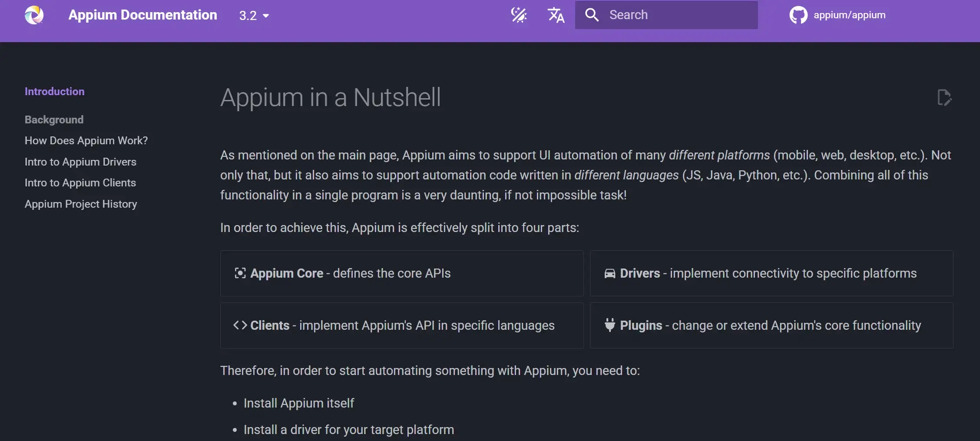The width and height of the screenshot is (980, 441).
Task: Click the GitHub repository icon
Action: pos(798,15)
